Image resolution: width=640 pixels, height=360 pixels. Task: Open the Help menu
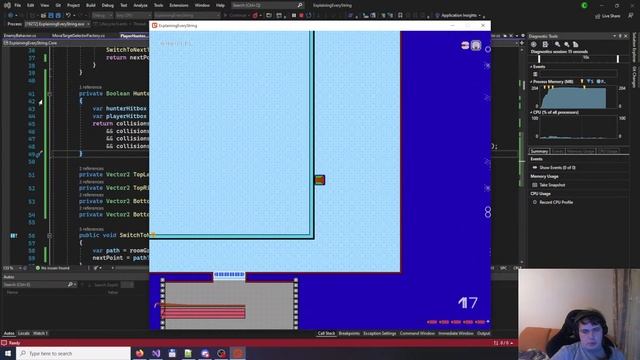click(220, 5)
